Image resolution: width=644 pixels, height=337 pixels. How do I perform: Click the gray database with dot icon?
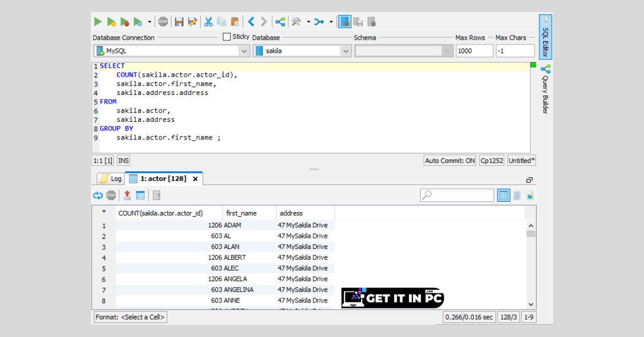click(x=371, y=21)
